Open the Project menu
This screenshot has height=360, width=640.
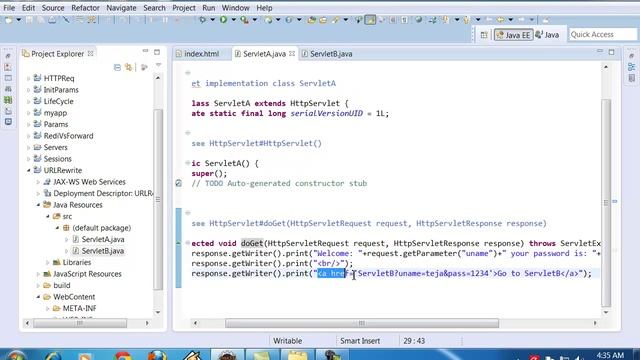184,8
